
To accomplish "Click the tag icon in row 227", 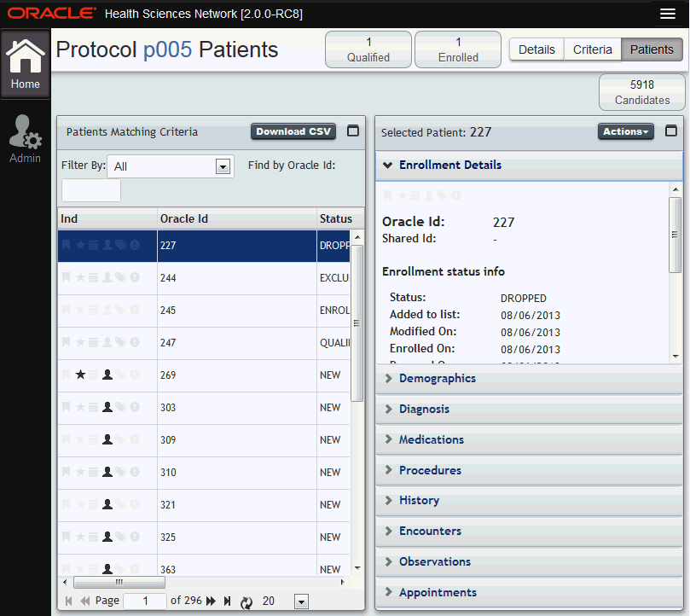I will coord(120,245).
